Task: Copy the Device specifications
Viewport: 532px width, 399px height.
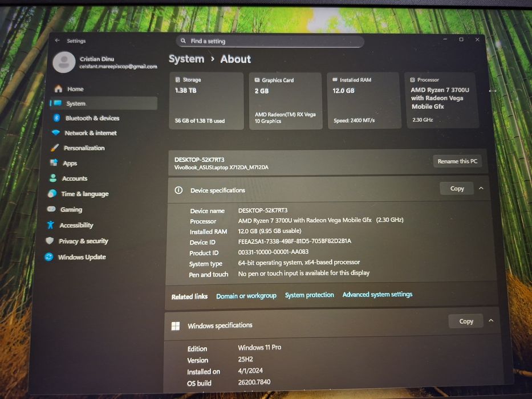Action: (x=457, y=188)
